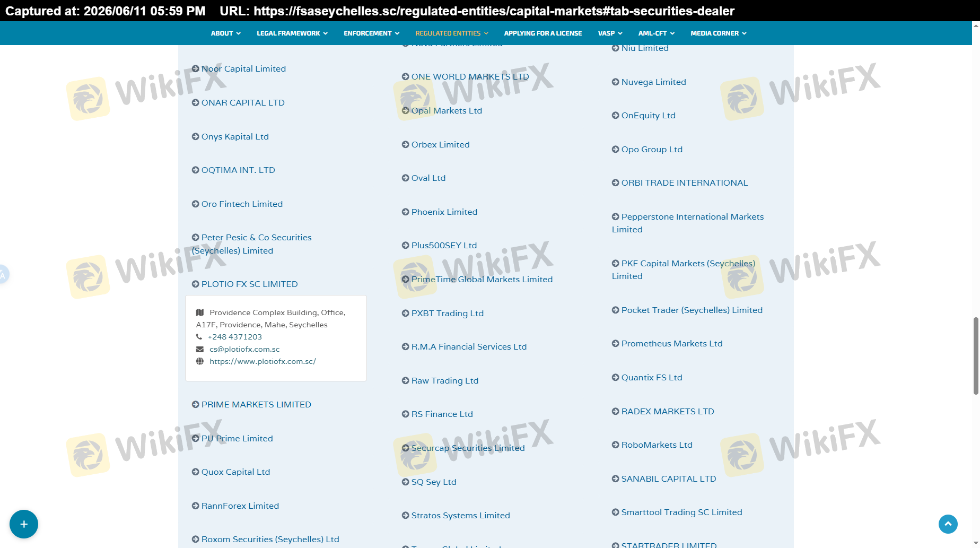Click the phone icon in PLOTIO FX details
This screenshot has height=548, width=980.
coord(199,337)
